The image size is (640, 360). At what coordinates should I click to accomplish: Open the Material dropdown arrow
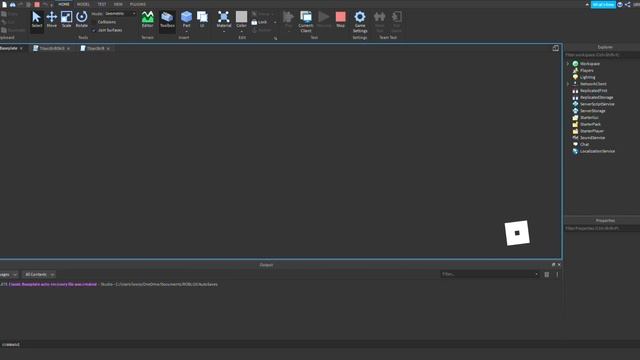coord(224,31)
